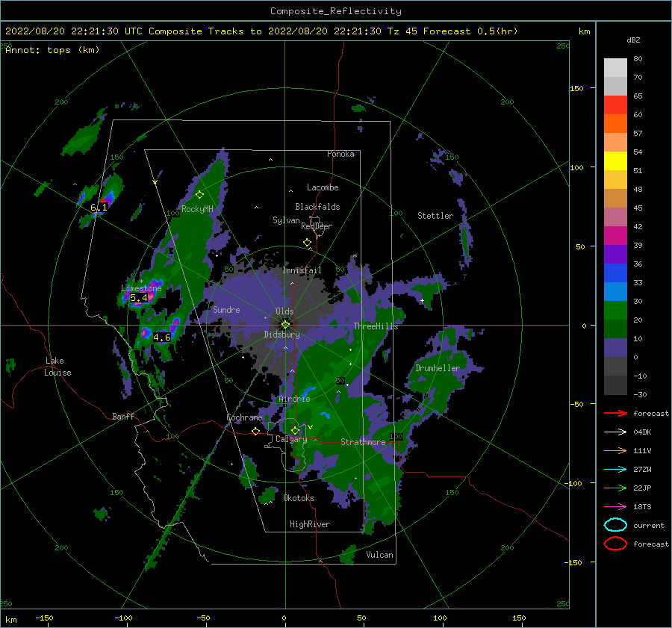Click the magenta 18TS arrow in legend
Screen dimensions: 672x628
pyautogui.click(x=615, y=507)
